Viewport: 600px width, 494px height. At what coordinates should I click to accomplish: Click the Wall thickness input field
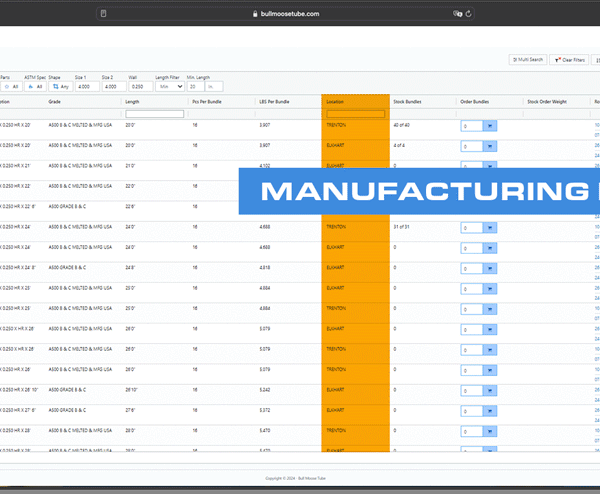[x=143, y=86]
